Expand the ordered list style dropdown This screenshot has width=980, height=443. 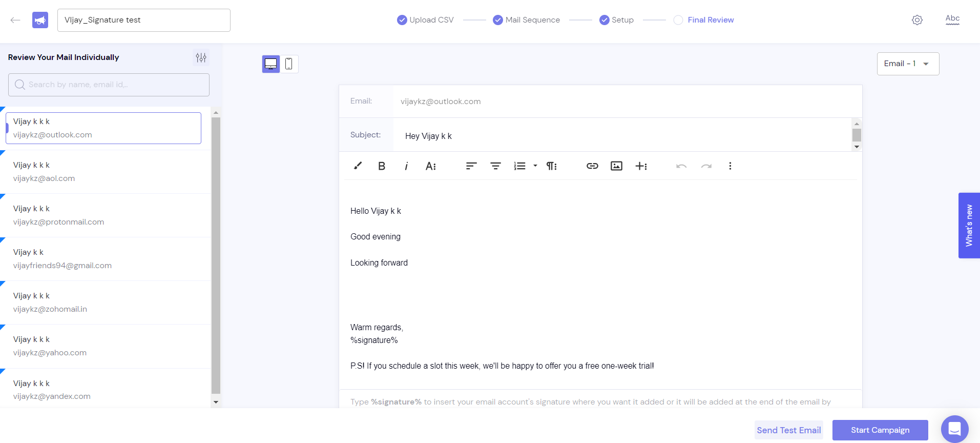tap(535, 166)
